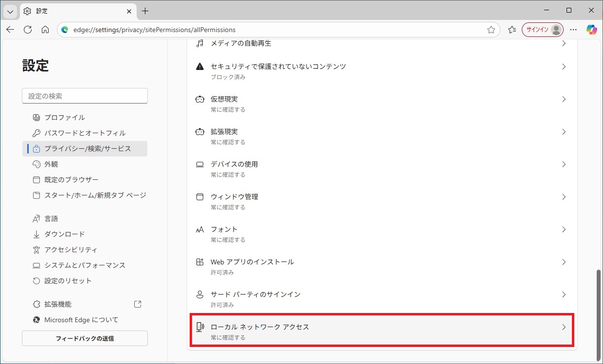This screenshot has width=603, height=364.
Task: Go back with the back arrow
Action: coord(10,30)
